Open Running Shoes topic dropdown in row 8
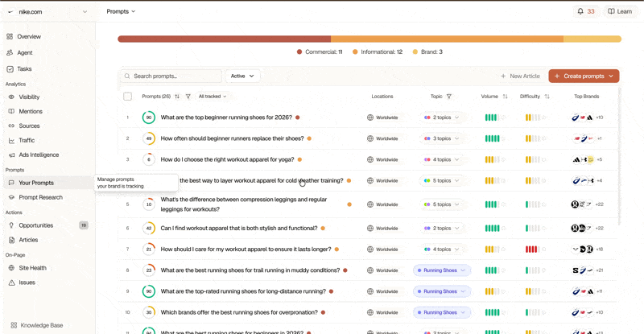Screen dimensions: 644x334 pyautogui.click(x=441, y=270)
